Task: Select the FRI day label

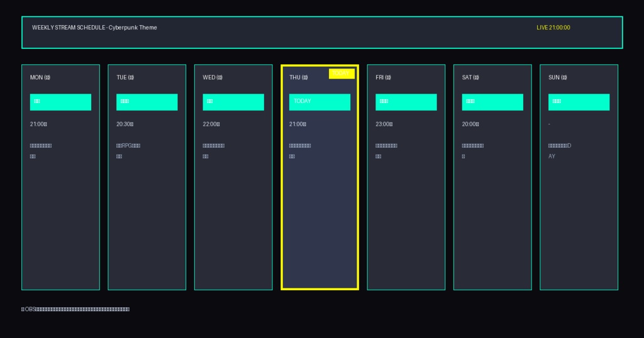Action: [383, 77]
